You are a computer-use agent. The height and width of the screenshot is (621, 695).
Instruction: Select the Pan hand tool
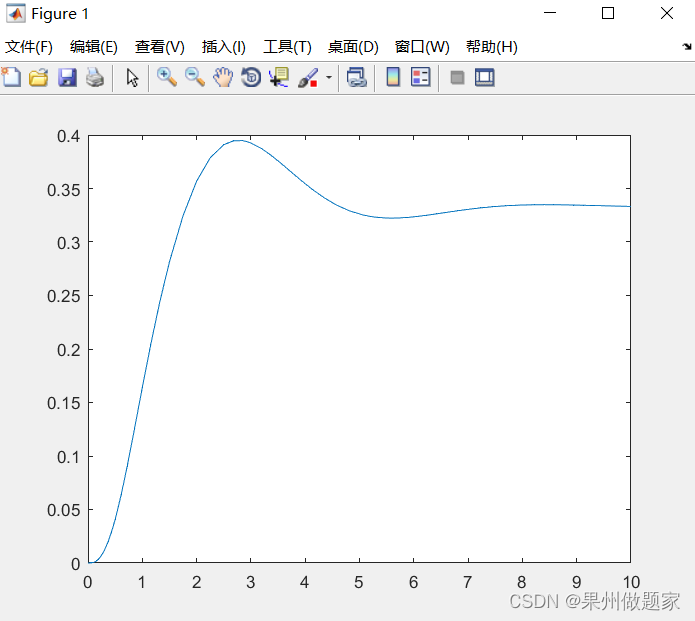(223, 77)
